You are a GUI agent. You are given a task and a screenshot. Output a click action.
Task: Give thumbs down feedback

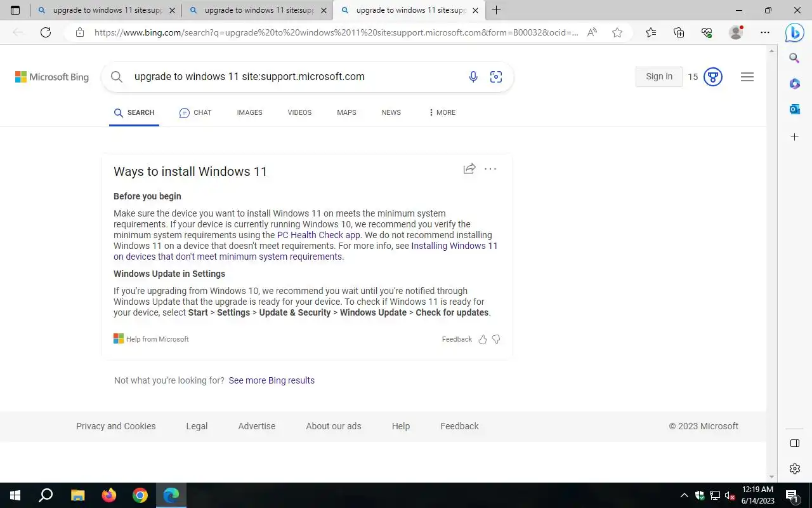pos(496,339)
